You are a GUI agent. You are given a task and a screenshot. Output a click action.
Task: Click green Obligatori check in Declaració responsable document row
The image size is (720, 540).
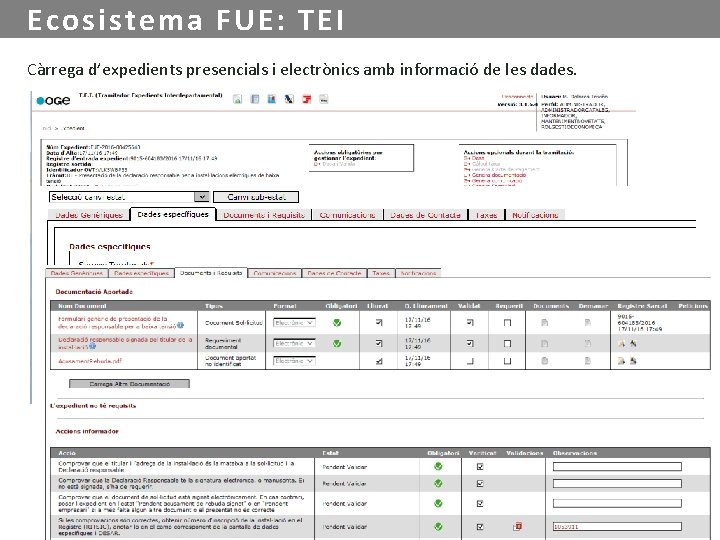(x=337, y=343)
